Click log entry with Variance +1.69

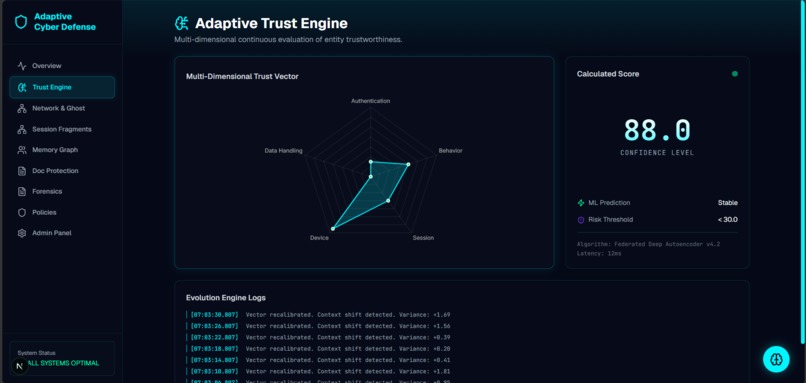point(318,315)
